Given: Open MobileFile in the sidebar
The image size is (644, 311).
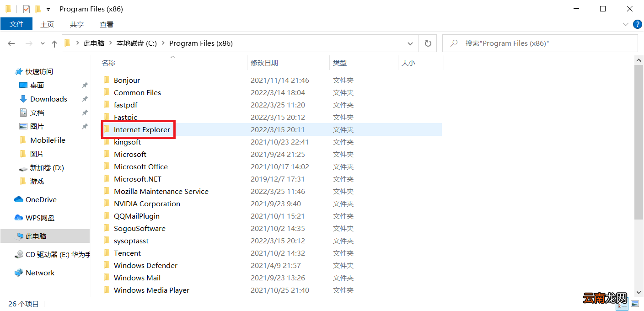Looking at the screenshot, I should click(48, 140).
